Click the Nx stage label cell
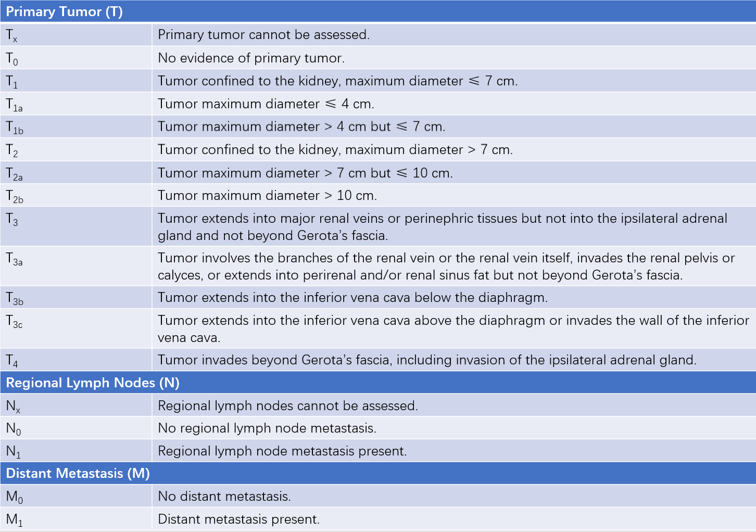Screen dimensions: 756x532 (76, 405)
